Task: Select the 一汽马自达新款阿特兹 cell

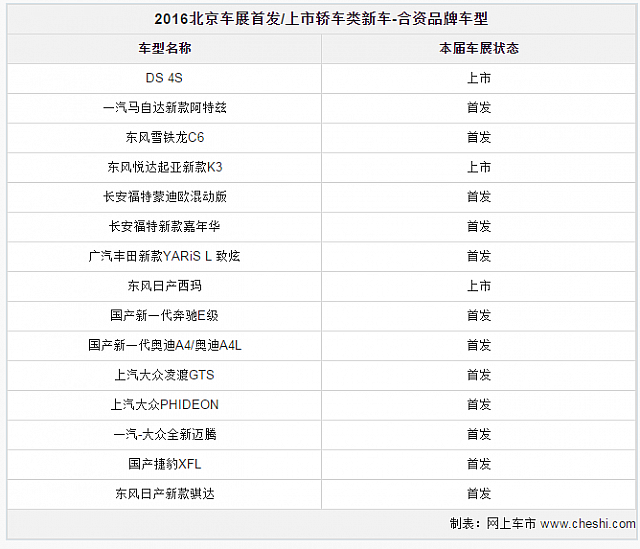Action: click(164, 108)
